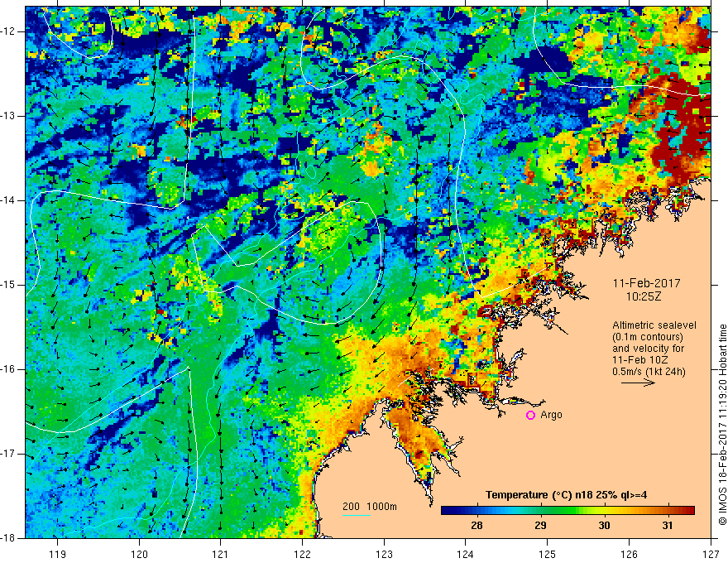This screenshot has height=563, width=728.
Task: Click the magenta Argo float marker
Action: click(530, 416)
